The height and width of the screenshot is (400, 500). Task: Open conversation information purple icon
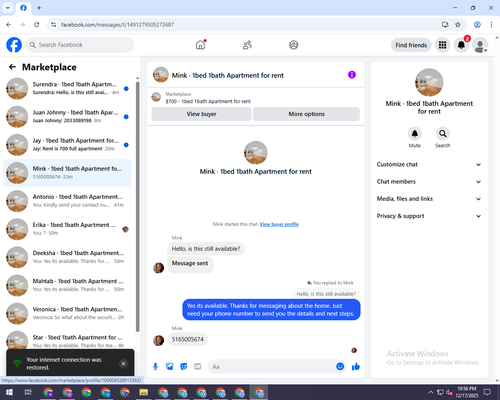352,75
